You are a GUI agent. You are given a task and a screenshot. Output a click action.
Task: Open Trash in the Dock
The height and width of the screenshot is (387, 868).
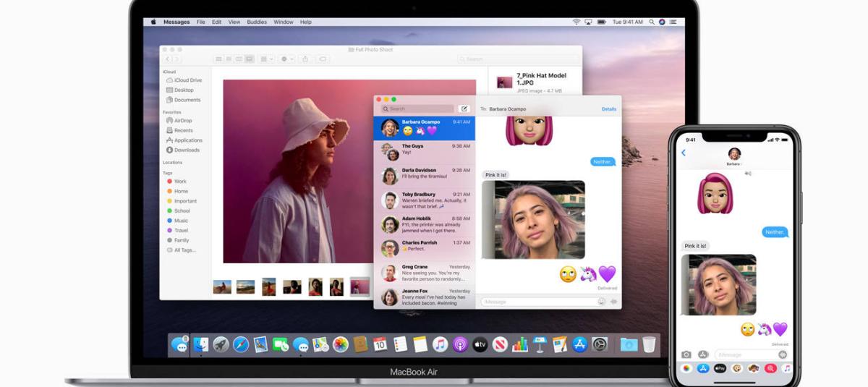click(x=649, y=344)
